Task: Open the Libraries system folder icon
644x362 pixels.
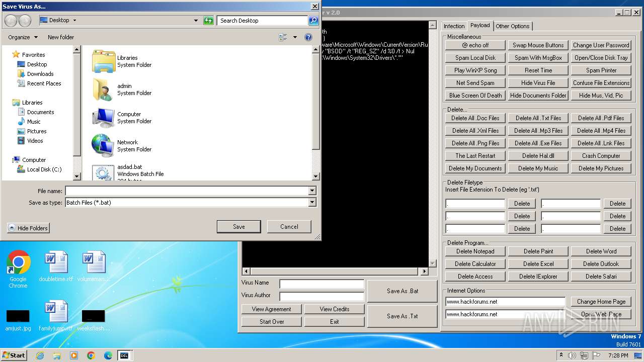Action: (104, 61)
